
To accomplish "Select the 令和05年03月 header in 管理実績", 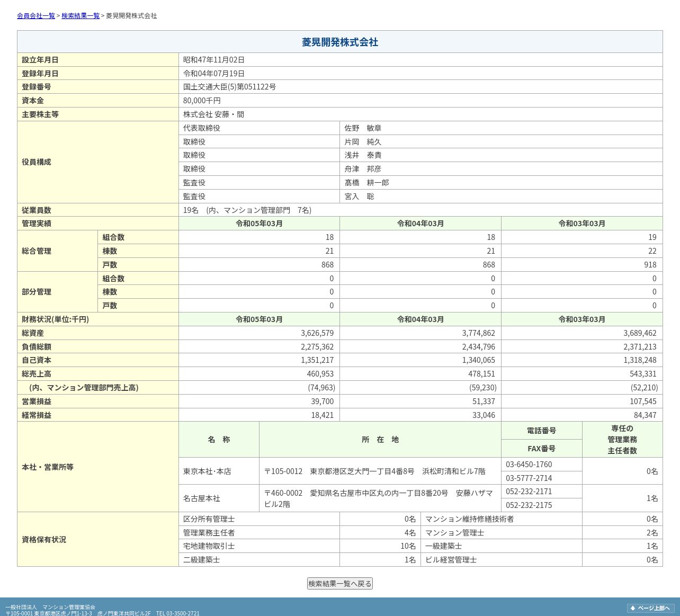I will [259, 224].
